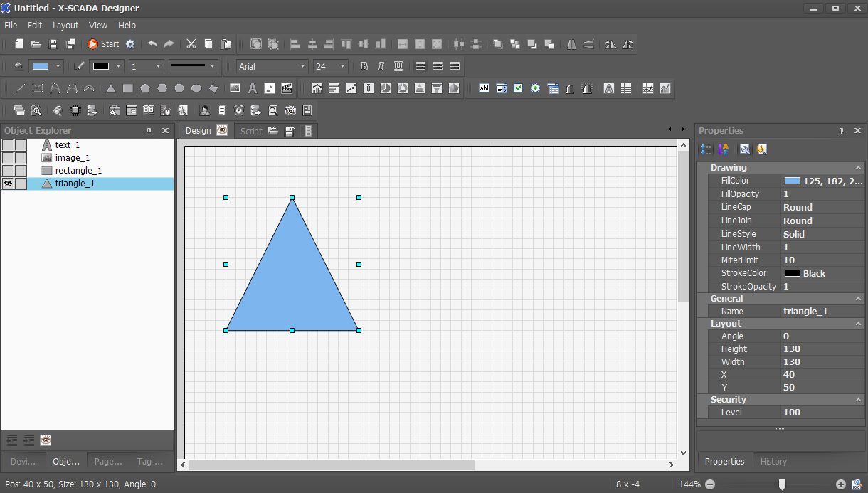Open the stroke color dropdown arrow
The height and width of the screenshot is (493, 868).
click(117, 66)
